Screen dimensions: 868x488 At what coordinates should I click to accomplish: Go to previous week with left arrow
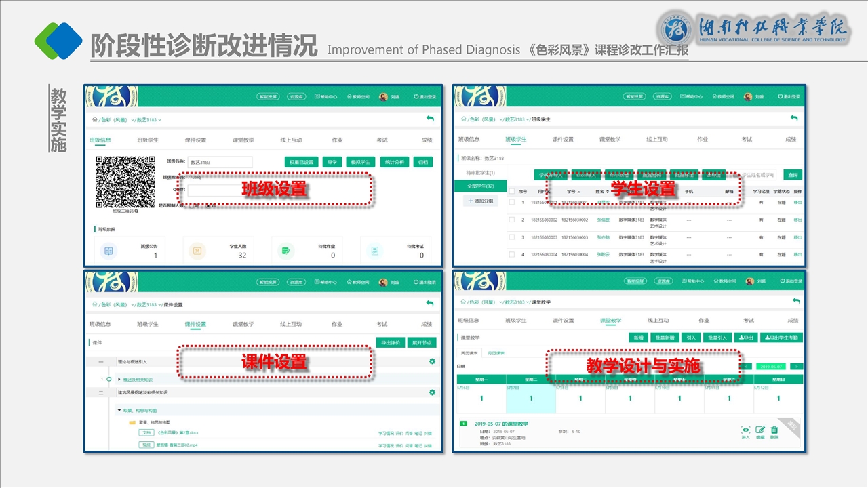[x=747, y=366]
